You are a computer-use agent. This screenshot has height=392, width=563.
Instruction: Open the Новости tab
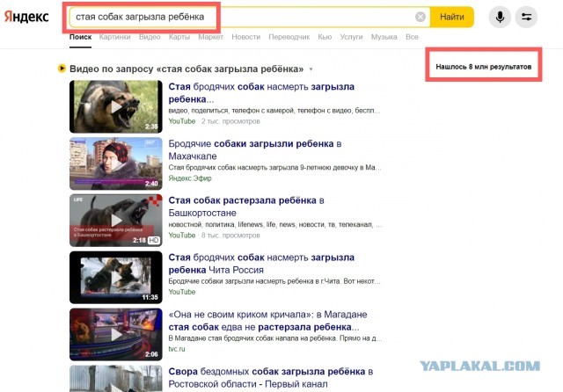246,37
